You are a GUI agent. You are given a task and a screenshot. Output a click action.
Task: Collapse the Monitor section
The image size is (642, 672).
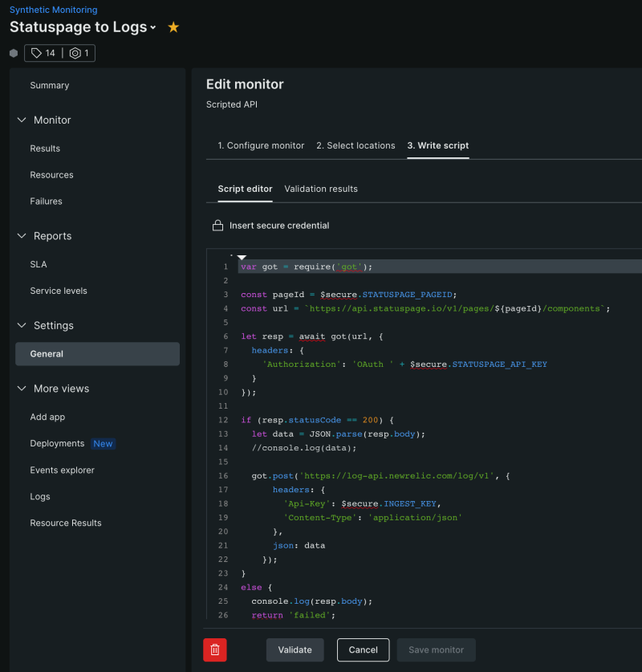[21, 120]
